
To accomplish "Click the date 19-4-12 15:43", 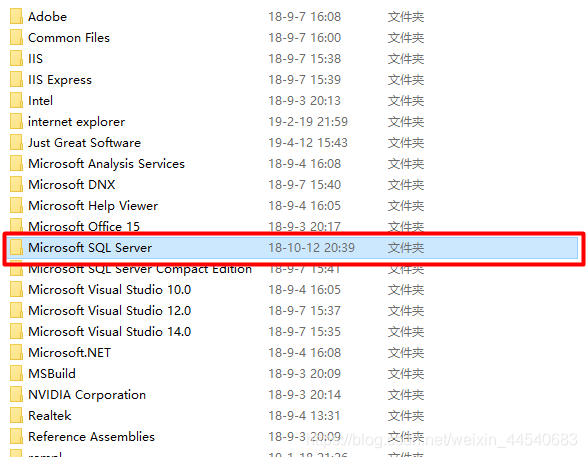I will click(x=308, y=142).
